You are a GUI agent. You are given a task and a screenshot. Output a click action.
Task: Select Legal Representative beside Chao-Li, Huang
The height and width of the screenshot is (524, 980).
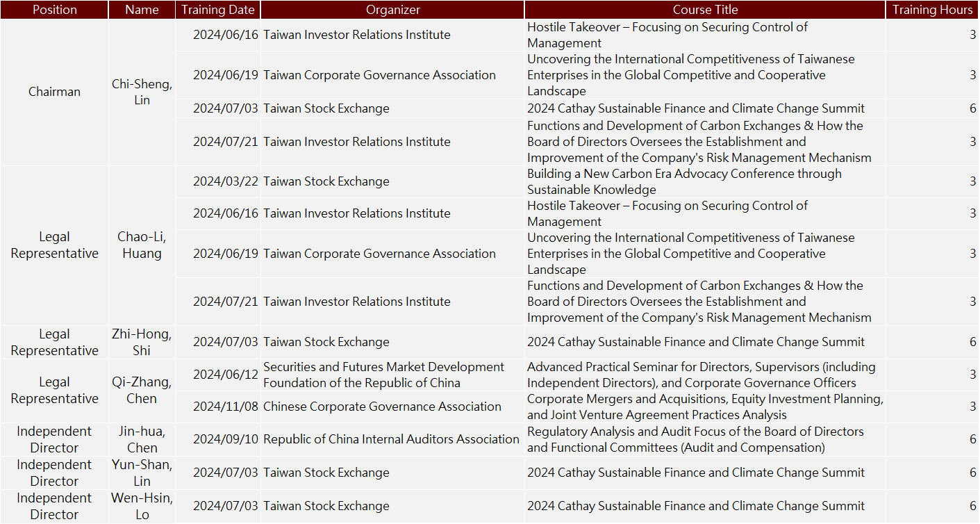54,245
